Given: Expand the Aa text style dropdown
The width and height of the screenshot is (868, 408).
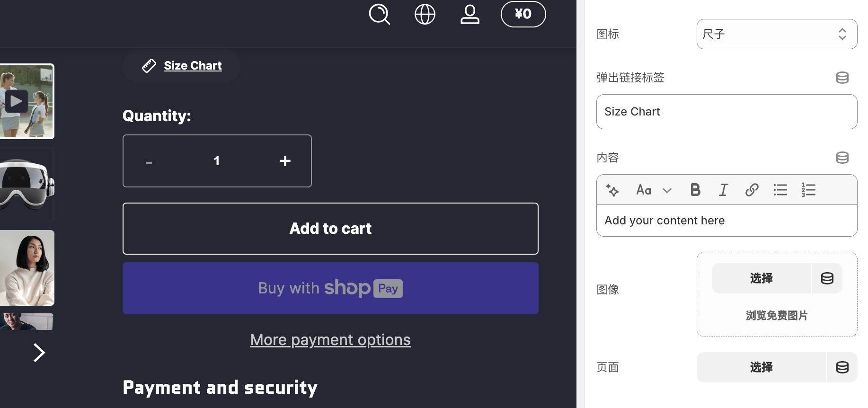Looking at the screenshot, I should [654, 190].
